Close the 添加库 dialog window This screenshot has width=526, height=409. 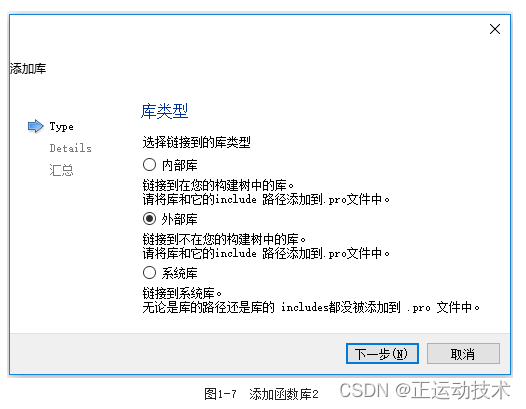click(x=495, y=29)
